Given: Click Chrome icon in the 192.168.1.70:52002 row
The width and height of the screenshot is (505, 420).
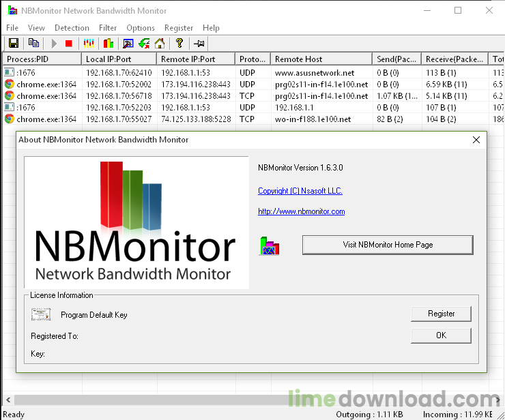Looking at the screenshot, I should click(10, 84).
